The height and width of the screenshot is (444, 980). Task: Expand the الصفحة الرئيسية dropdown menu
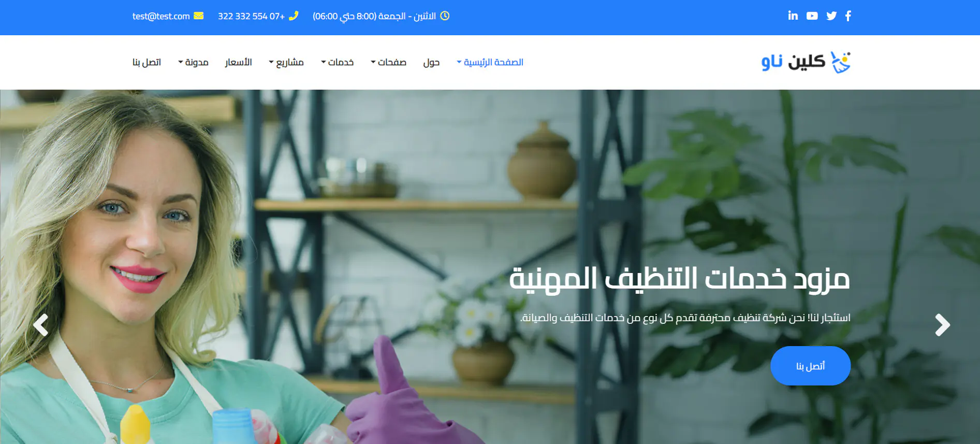point(490,62)
